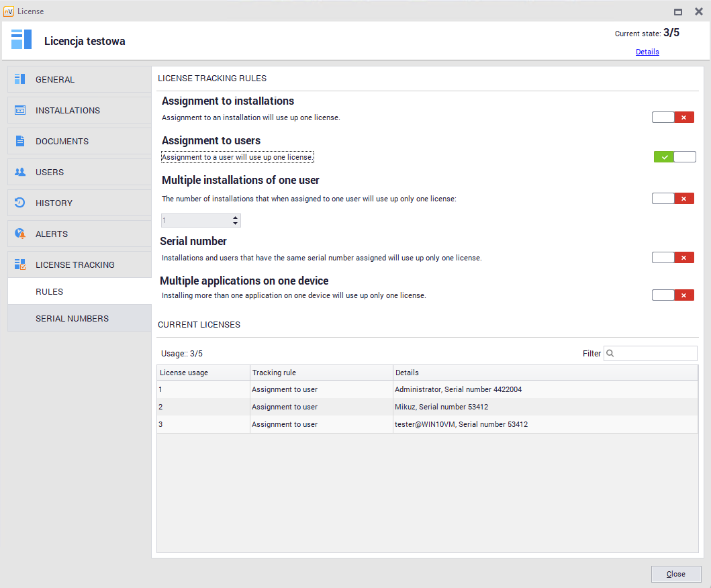Image resolution: width=711 pixels, height=588 pixels.
Task: Select the Rules subsection
Action: coord(50,291)
